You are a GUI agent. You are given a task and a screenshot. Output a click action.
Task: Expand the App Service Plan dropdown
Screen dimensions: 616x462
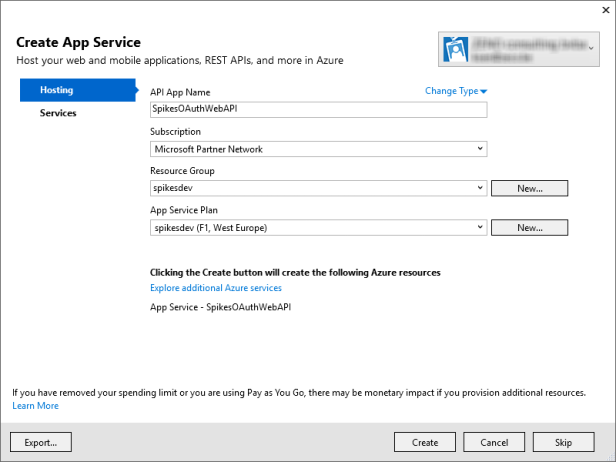point(319,227)
